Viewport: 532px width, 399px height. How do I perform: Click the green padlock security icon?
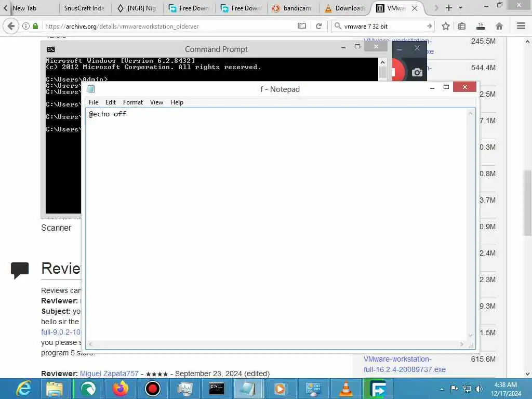(35, 26)
